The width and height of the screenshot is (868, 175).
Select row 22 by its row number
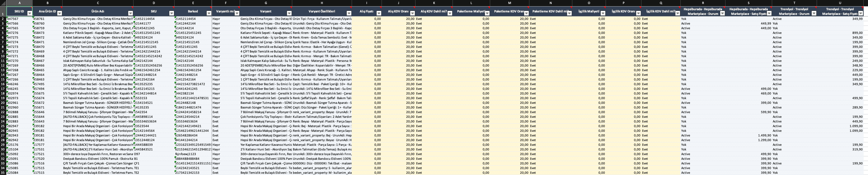[x=3, y=112]
